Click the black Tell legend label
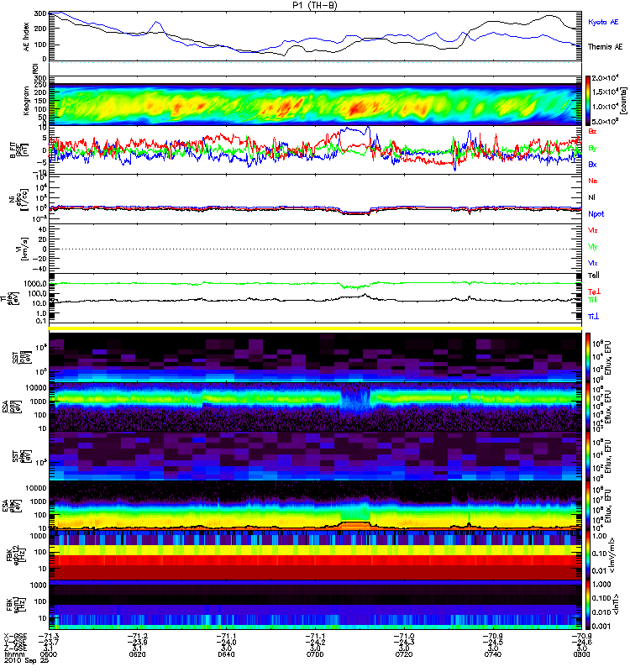Viewport: 630px width, 672px height. (x=594, y=276)
